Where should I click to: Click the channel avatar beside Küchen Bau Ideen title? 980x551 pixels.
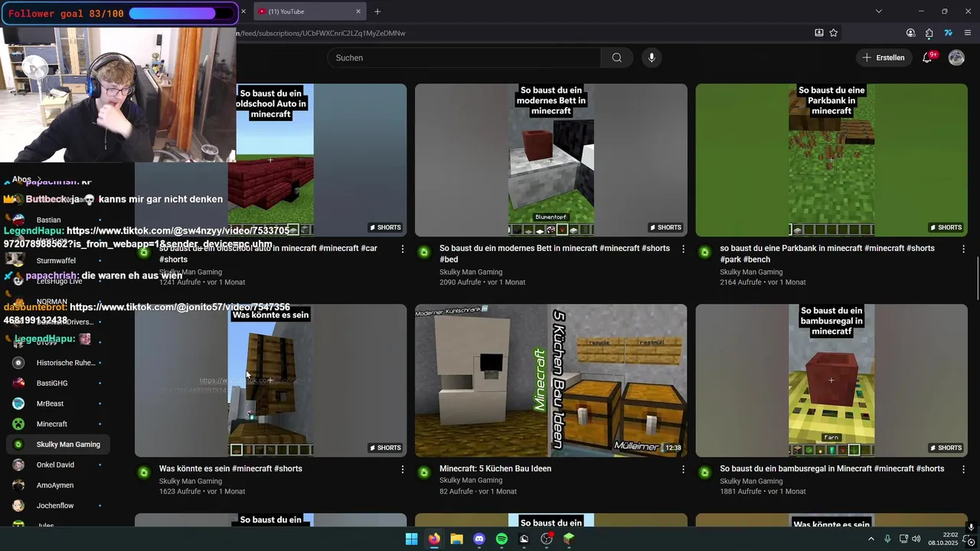pyautogui.click(x=424, y=472)
